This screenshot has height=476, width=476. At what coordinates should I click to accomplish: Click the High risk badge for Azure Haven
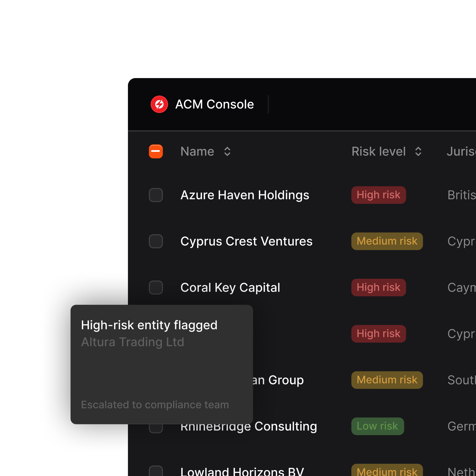(378, 195)
